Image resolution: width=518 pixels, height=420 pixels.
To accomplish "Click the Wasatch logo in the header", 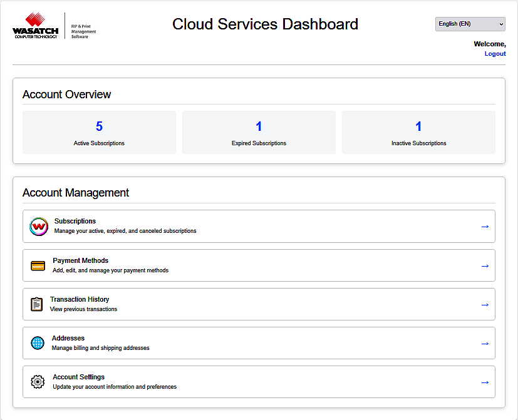I will [36, 26].
